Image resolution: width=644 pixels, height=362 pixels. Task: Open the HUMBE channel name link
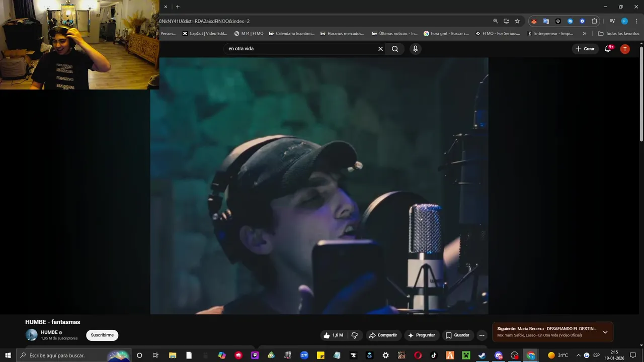point(49,332)
